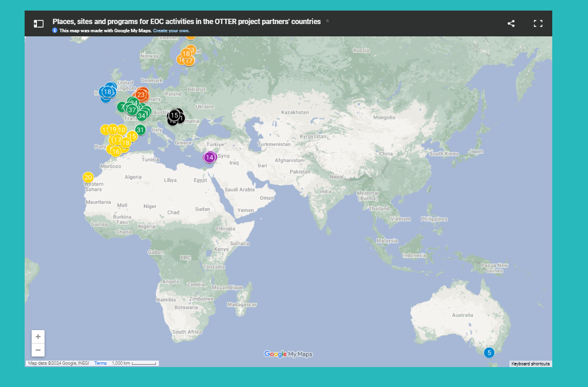
Task: Open the map legend sidebar panel
Action: 39,23
